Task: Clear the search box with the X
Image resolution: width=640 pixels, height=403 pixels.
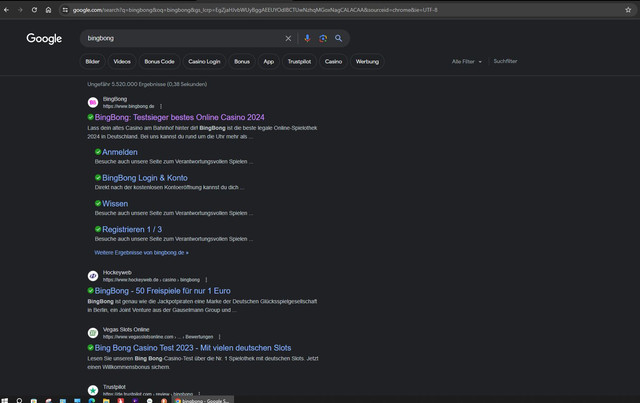Action: (288, 38)
